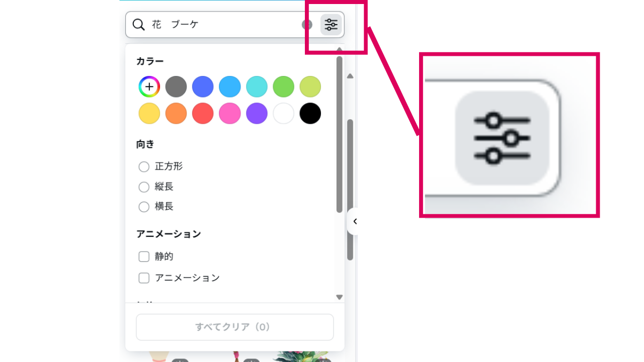Select the 正方形 orientation option

coord(144,166)
